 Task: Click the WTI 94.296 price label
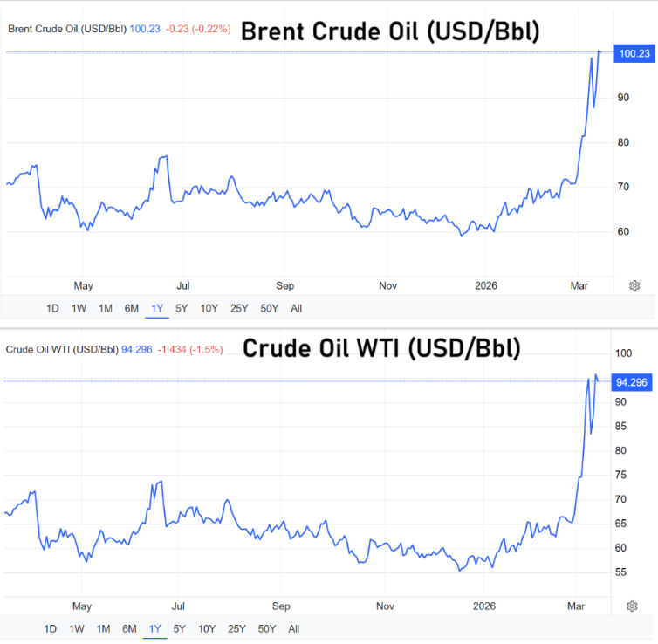point(634,381)
